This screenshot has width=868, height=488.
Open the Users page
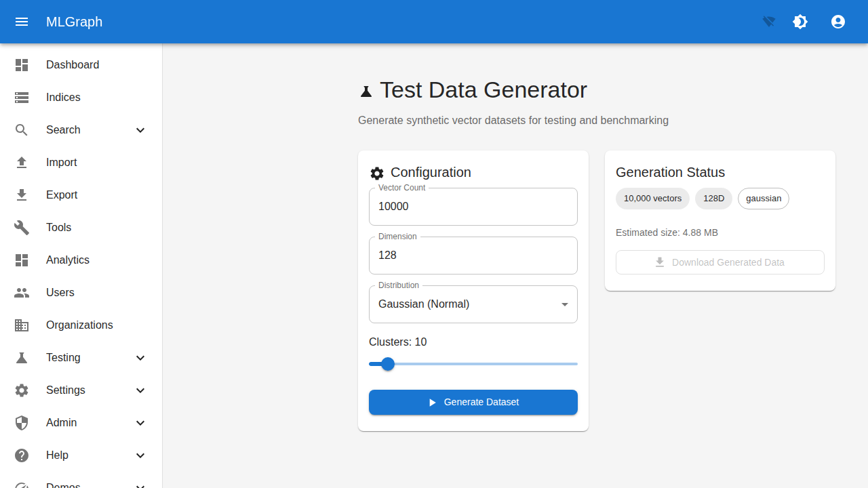pos(60,292)
